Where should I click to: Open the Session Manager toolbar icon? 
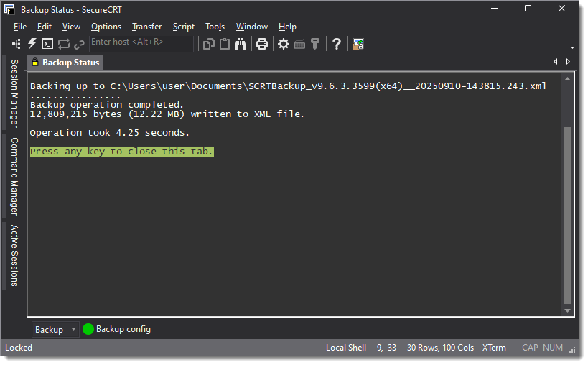(x=17, y=44)
